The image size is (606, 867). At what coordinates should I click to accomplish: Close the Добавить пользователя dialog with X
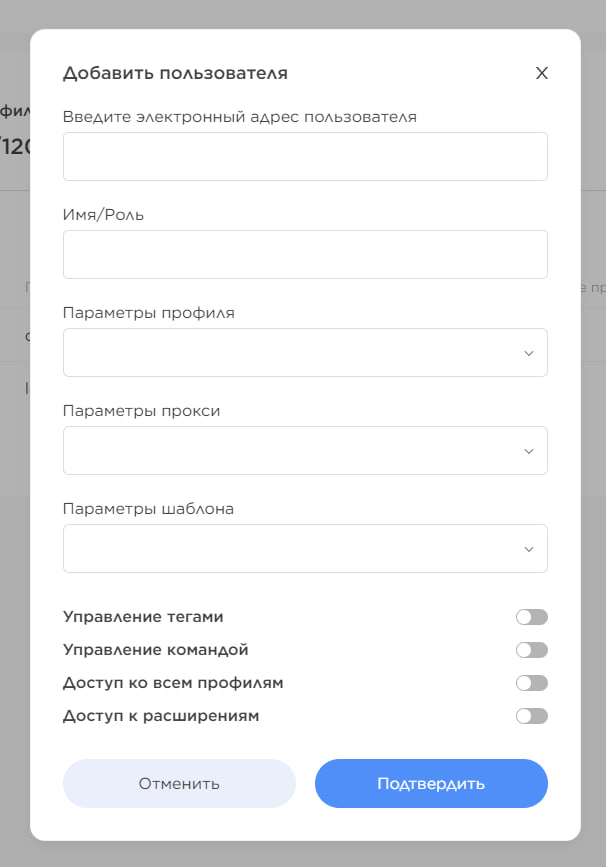tap(542, 73)
